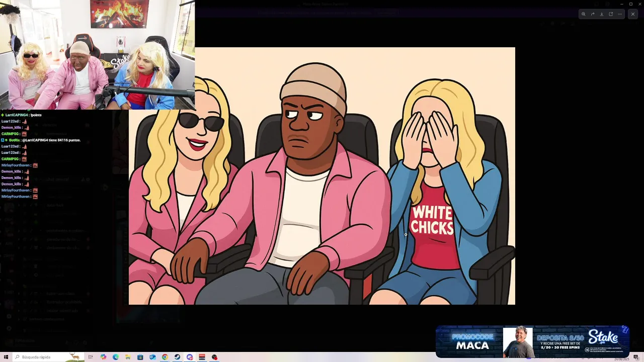Open the three-dot more options menu

point(620,14)
